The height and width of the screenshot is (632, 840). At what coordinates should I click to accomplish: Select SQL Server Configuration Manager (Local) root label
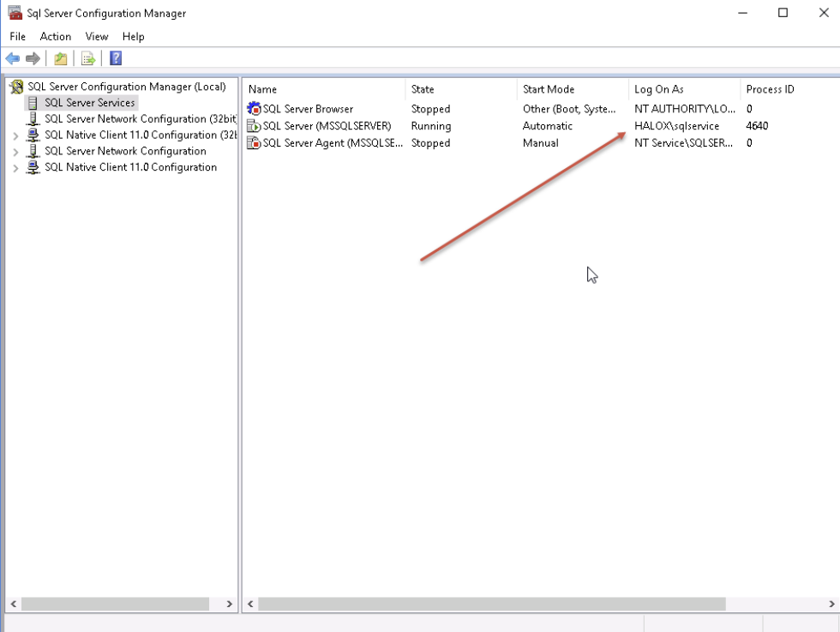coord(127,87)
